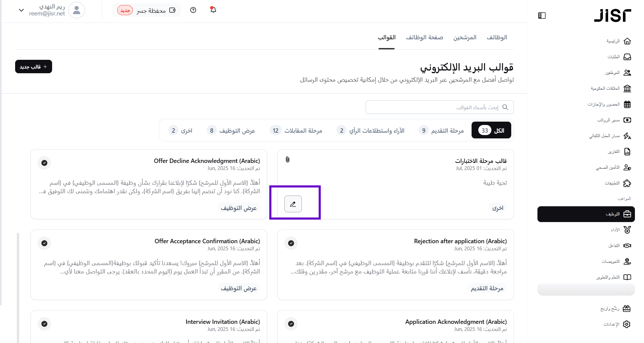The width and height of the screenshot is (644, 343).
Task: Open مسير الرواتب payroll in the sidebar
Action: click(x=614, y=120)
